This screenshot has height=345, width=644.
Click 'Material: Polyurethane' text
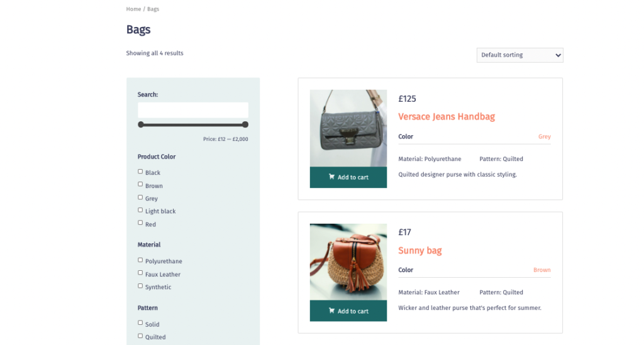coord(430,159)
